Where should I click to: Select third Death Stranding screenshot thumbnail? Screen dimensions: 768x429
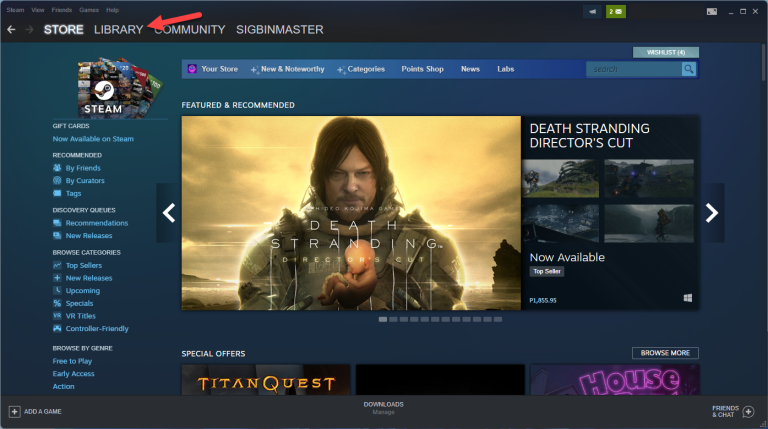pyautogui.click(x=560, y=224)
